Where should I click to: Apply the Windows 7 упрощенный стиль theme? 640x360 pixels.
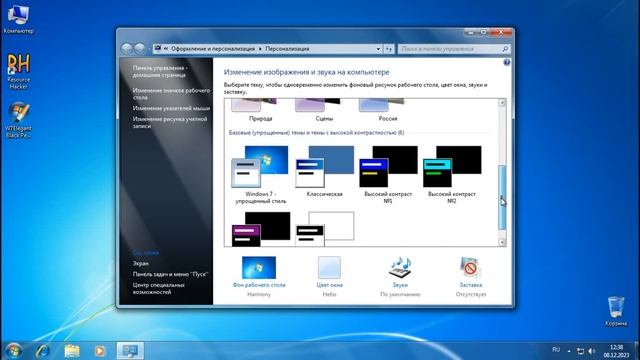pos(260,175)
